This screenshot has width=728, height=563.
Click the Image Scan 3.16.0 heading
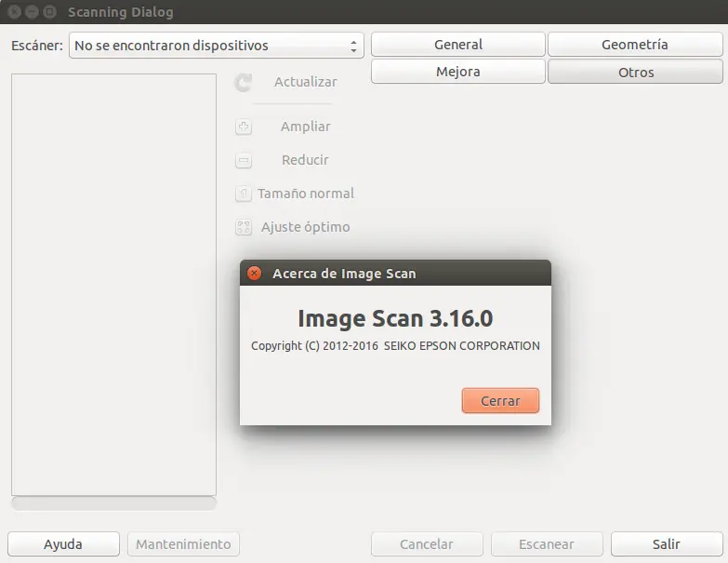click(x=395, y=318)
